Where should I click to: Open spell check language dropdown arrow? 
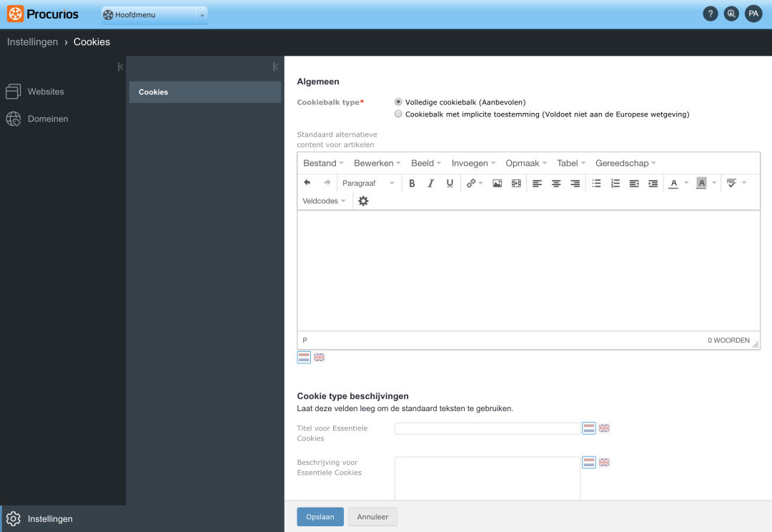tap(744, 183)
